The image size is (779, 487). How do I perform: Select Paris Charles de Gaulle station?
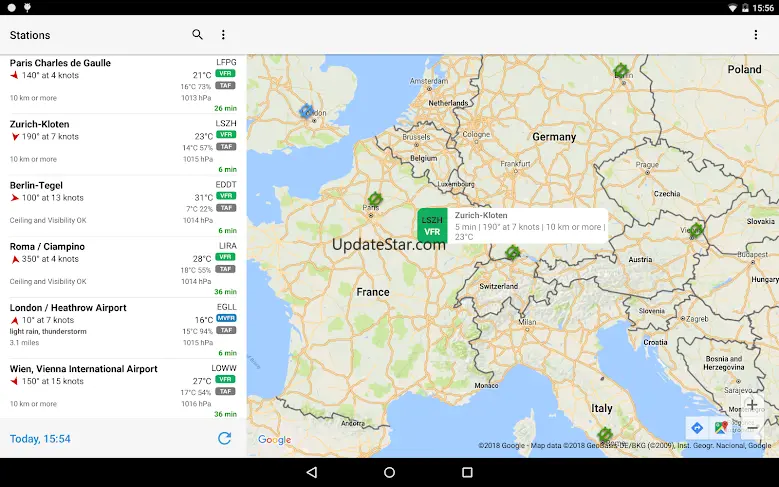[123, 85]
